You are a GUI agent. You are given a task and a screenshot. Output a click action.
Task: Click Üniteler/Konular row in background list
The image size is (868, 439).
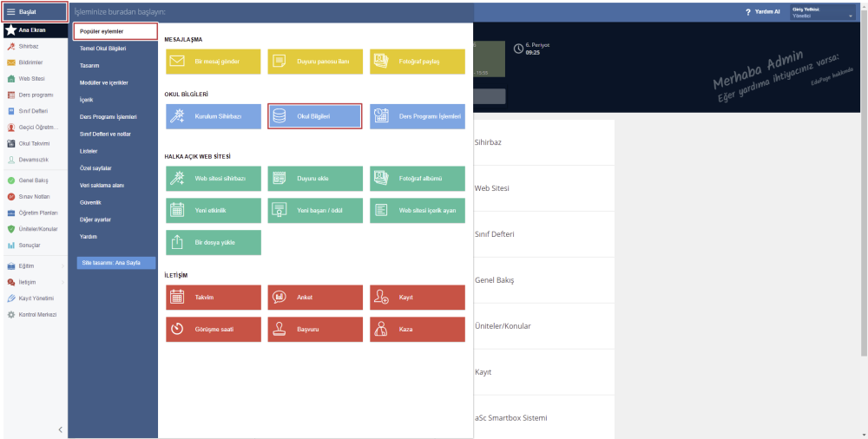(544, 326)
